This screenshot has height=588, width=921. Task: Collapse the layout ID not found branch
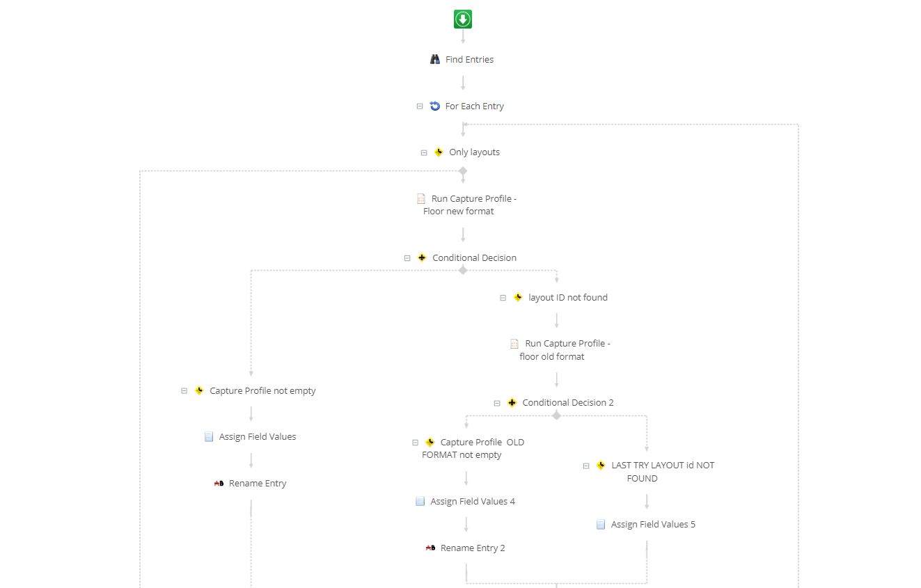pos(503,298)
